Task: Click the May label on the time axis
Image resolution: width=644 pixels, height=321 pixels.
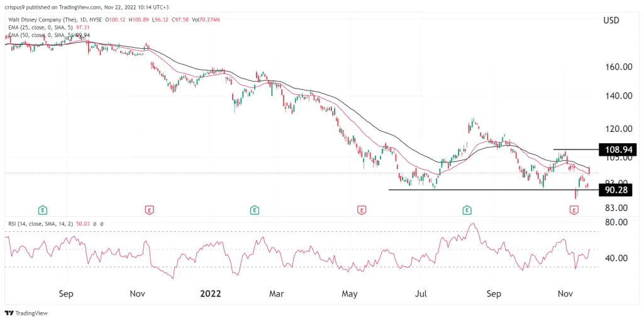Action: click(350, 294)
